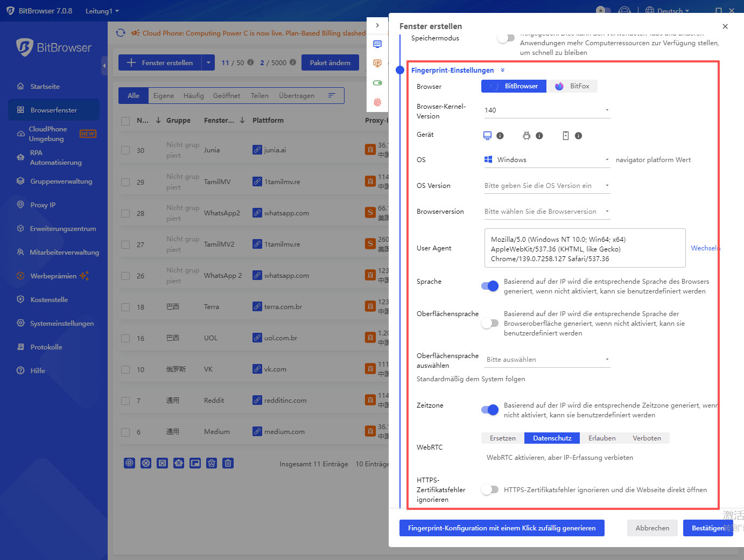Collapse the Fingerprint-Einstellungen section chevron
Image resolution: width=744 pixels, height=560 pixels.
click(x=503, y=70)
